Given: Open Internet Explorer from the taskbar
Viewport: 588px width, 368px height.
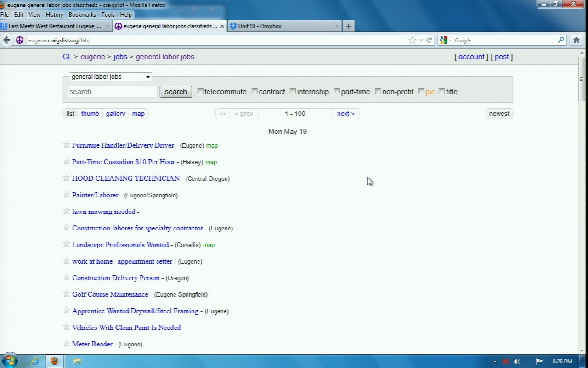Looking at the screenshot, I should pyautogui.click(x=35, y=361).
